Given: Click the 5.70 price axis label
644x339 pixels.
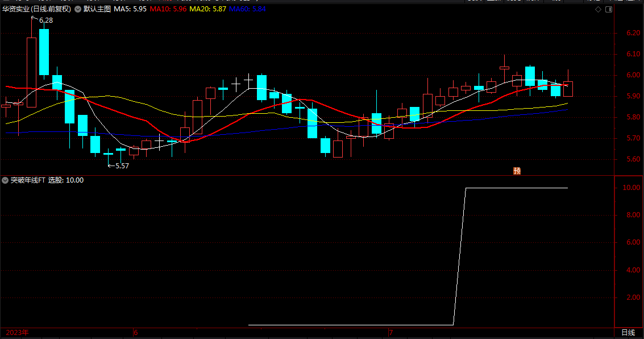Looking at the screenshot, I should click(633, 138).
